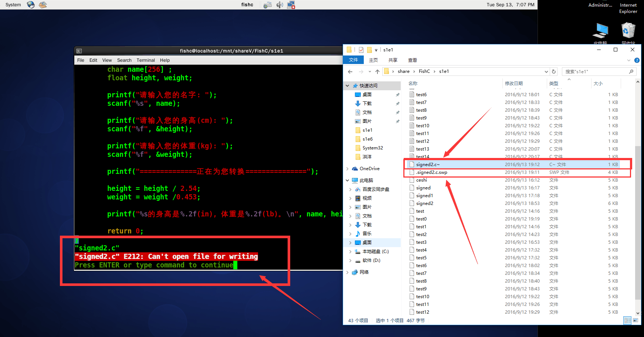Click the file list vertical scrollbar
This screenshot has width=644, height=337.
pos(638,222)
